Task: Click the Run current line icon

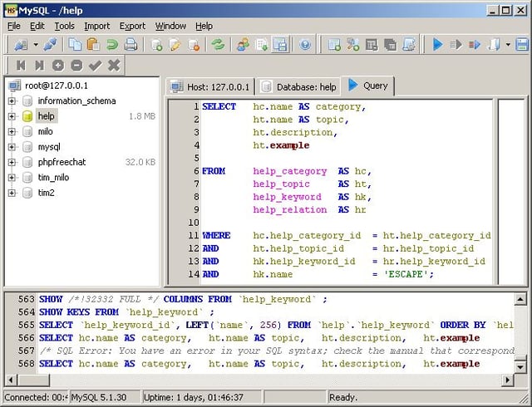Action: tap(475, 44)
